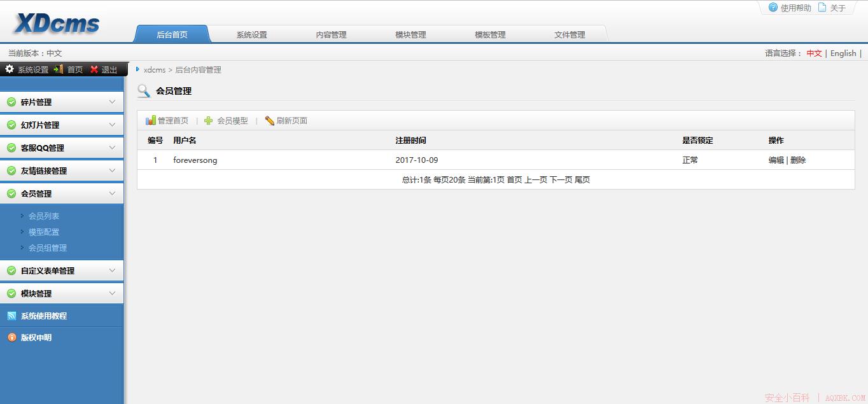Click 编辑 for user foreversong

(x=776, y=160)
